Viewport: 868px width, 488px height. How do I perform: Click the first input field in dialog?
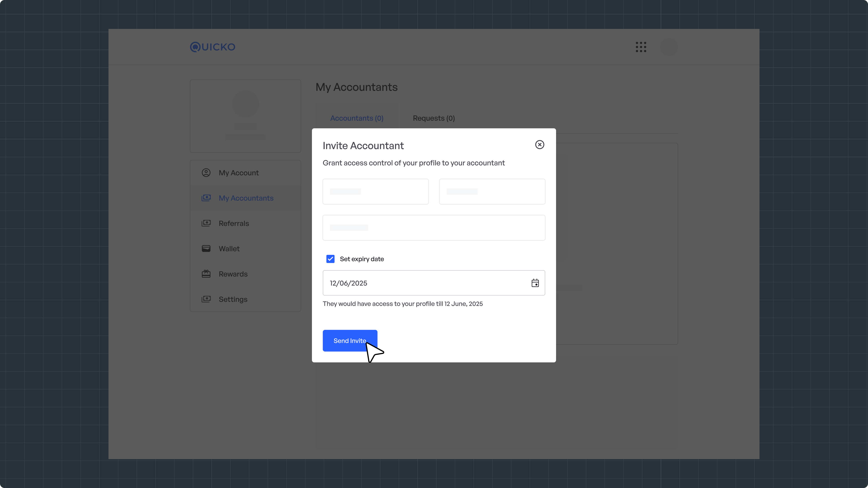(x=375, y=191)
